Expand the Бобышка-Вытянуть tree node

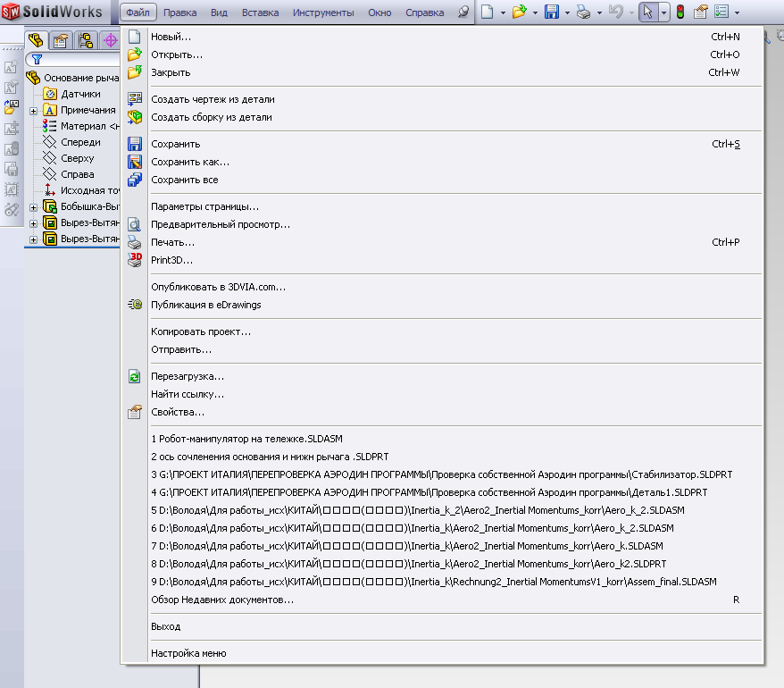(34, 207)
